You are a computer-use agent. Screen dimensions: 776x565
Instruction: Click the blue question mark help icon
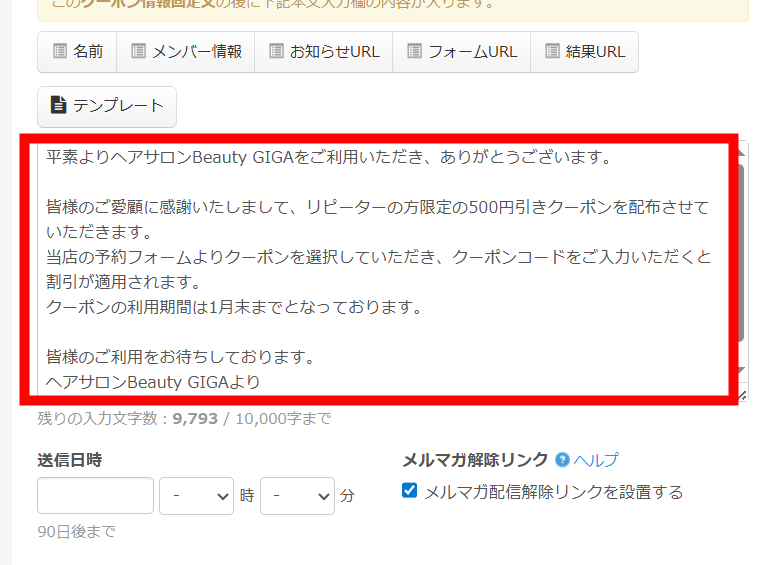tap(562, 460)
